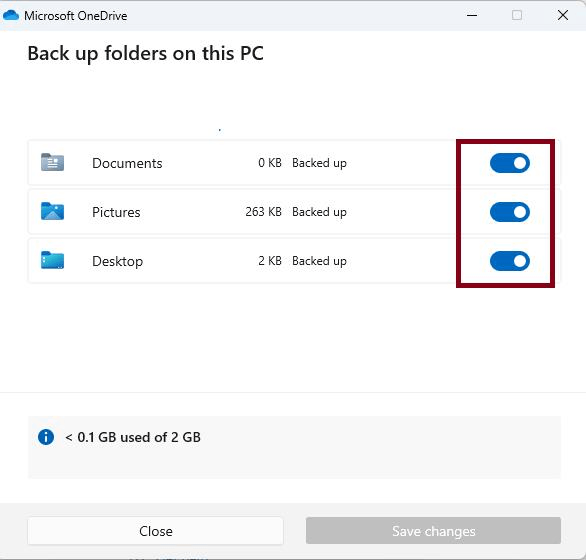The height and width of the screenshot is (560, 586).
Task: Click the greyed-out maximize window icon
Action: pyautogui.click(x=517, y=15)
